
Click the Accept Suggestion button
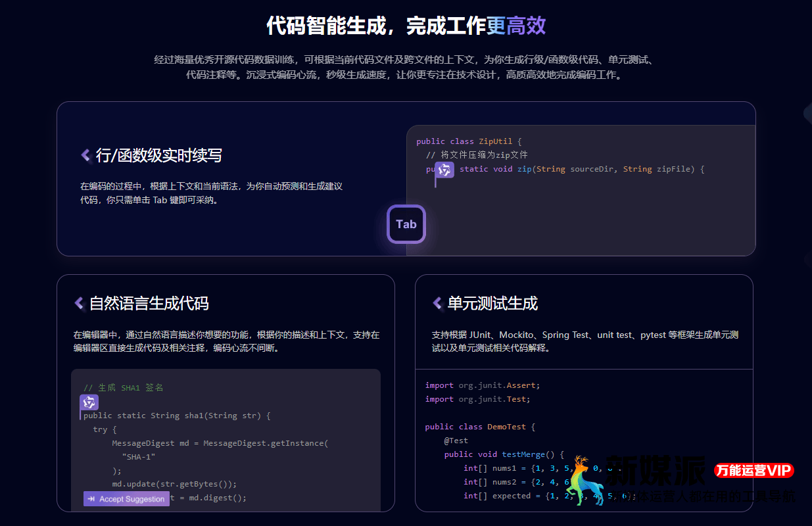pos(126,499)
